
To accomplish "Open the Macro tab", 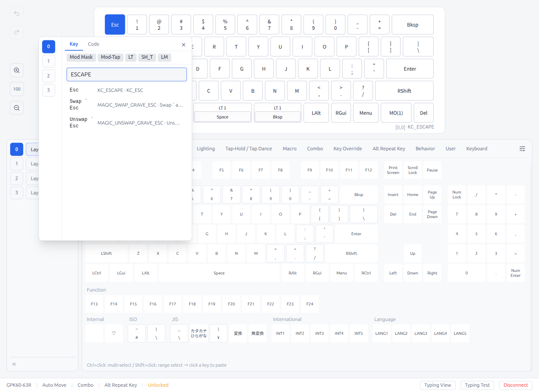I will click(x=290, y=149).
